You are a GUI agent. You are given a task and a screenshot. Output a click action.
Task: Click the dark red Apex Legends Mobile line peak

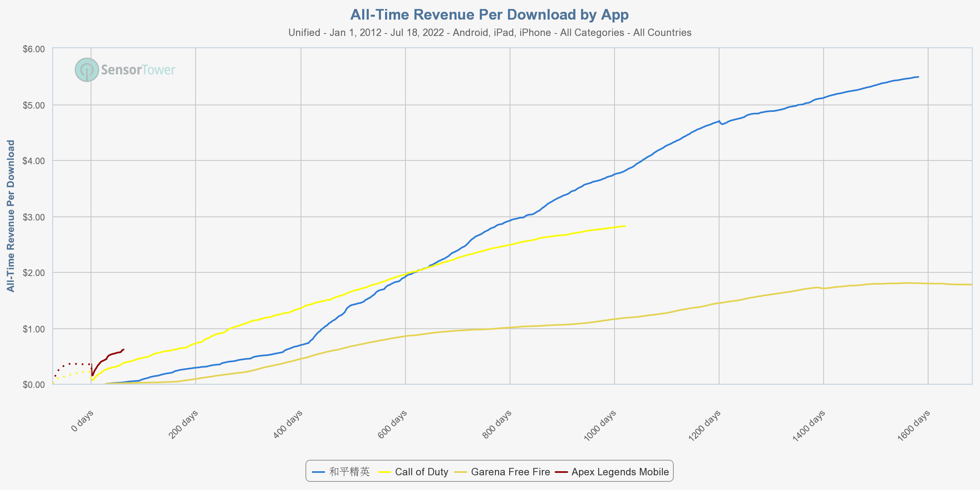123,350
